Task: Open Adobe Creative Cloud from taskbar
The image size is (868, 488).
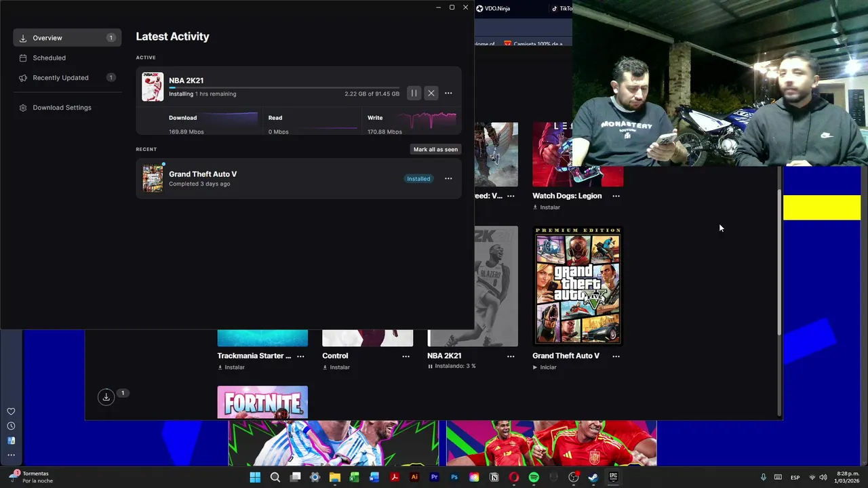Action: pyautogui.click(x=474, y=477)
